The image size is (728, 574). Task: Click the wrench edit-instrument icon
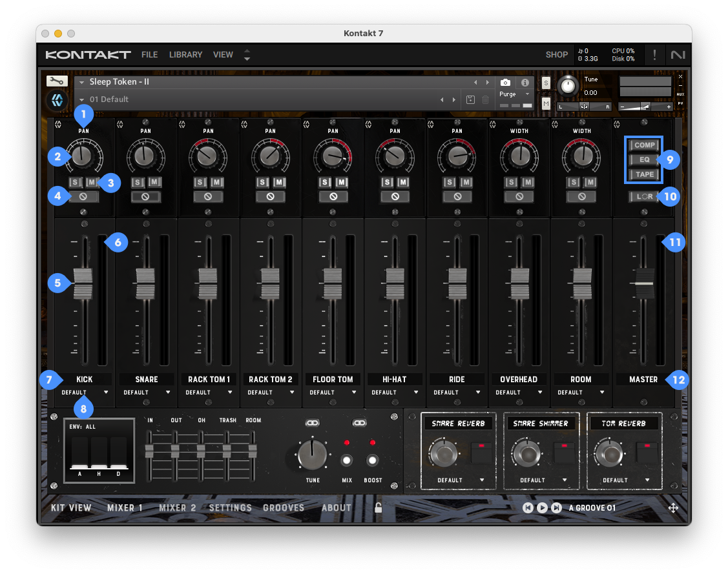[56, 81]
